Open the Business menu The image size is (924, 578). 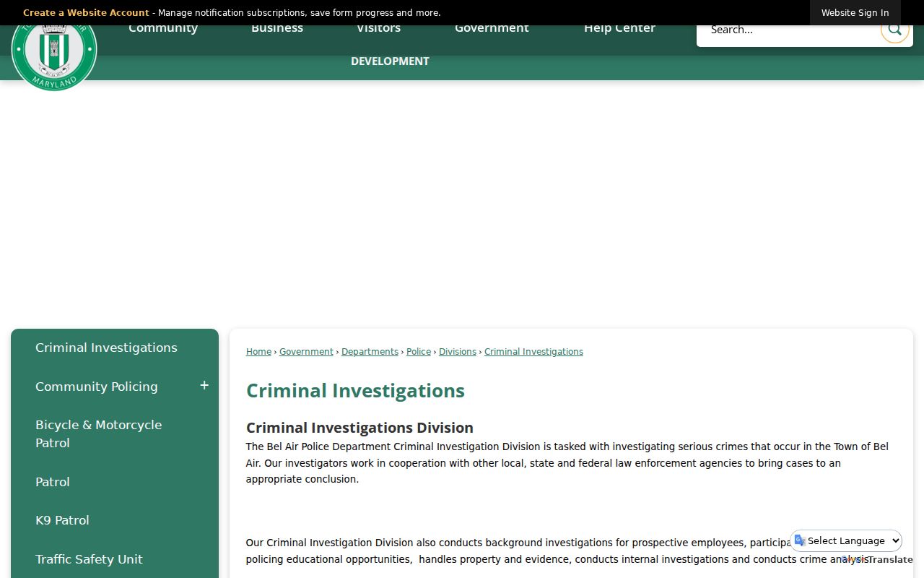(277, 28)
